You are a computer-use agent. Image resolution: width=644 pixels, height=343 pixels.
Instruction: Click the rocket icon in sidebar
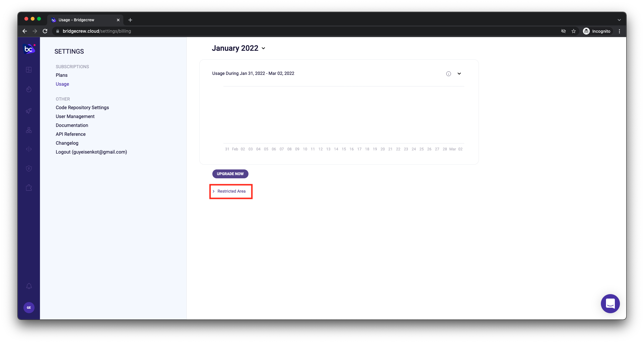coord(29,111)
